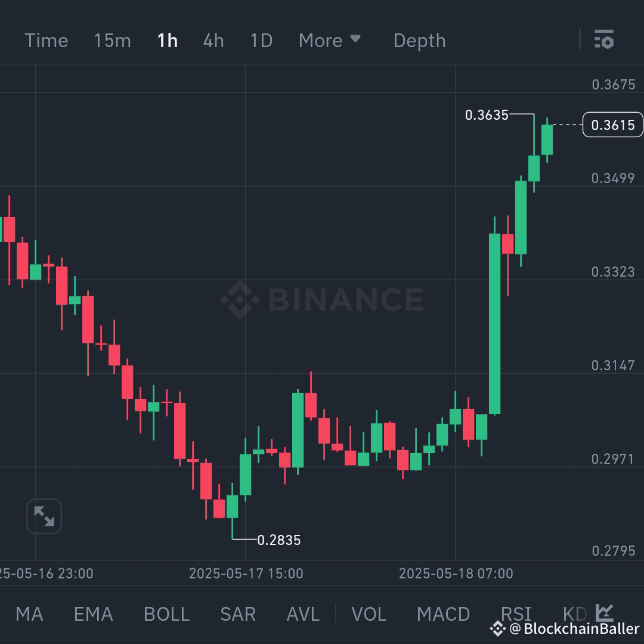Toggle the MACD indicator panel

click(x=444, y=613)
